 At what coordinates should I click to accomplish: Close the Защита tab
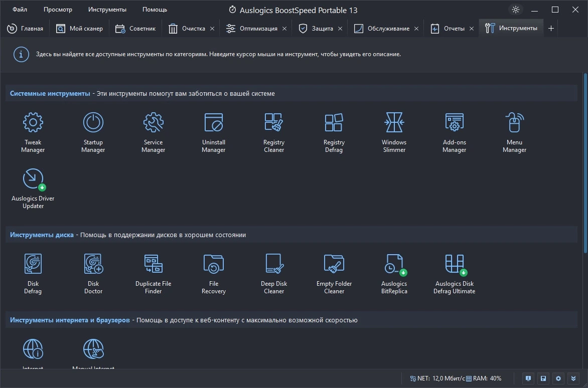coord(340,29)
